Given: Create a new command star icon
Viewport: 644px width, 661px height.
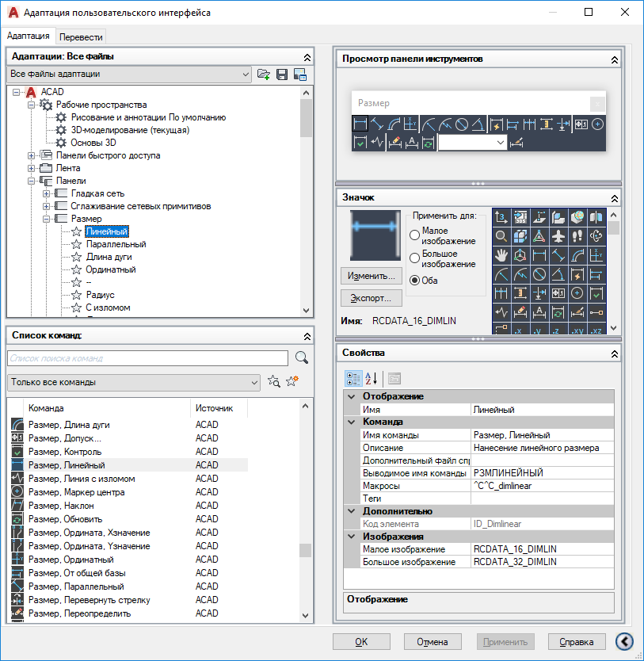Looking at the screenshot, I should click(292, 381).
